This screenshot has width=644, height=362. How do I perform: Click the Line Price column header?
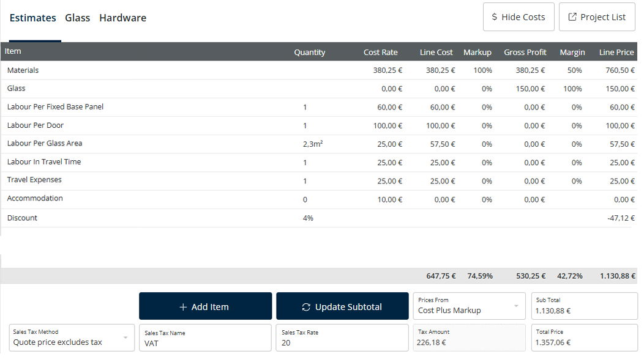[x=616, y=52]
